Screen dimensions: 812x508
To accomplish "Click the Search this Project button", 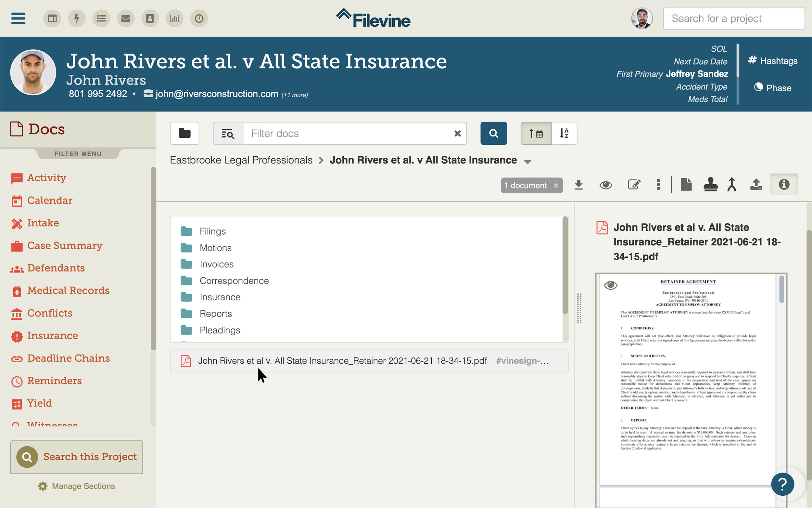I will (77, 457).
